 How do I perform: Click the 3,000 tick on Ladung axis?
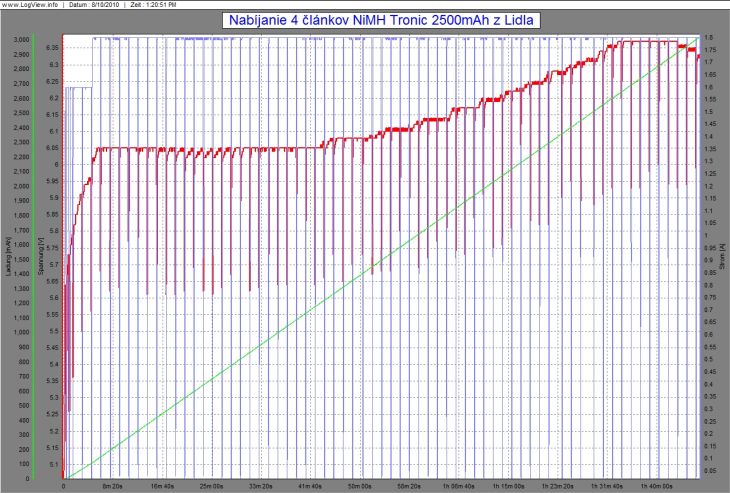coord(21,40)
